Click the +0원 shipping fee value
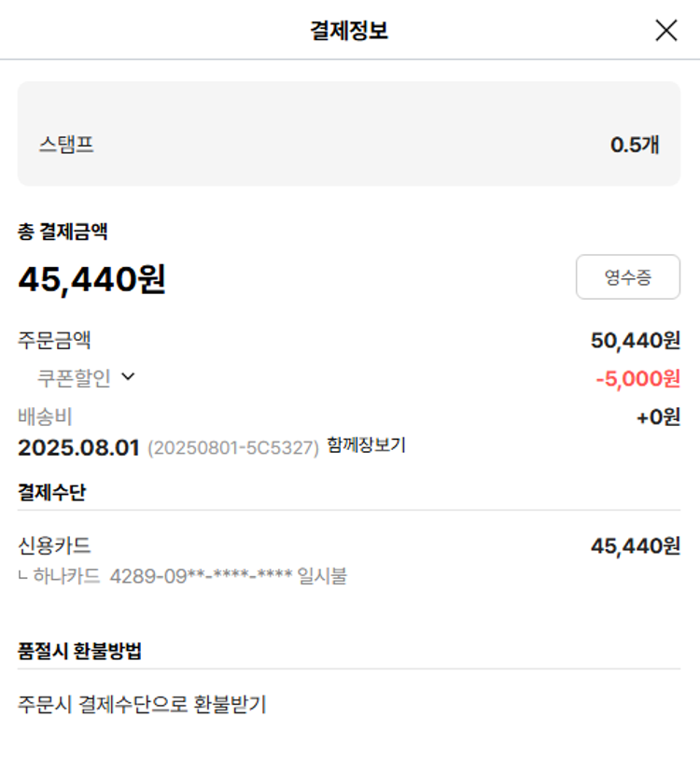The image size is (700, 760). click(658, 416)
